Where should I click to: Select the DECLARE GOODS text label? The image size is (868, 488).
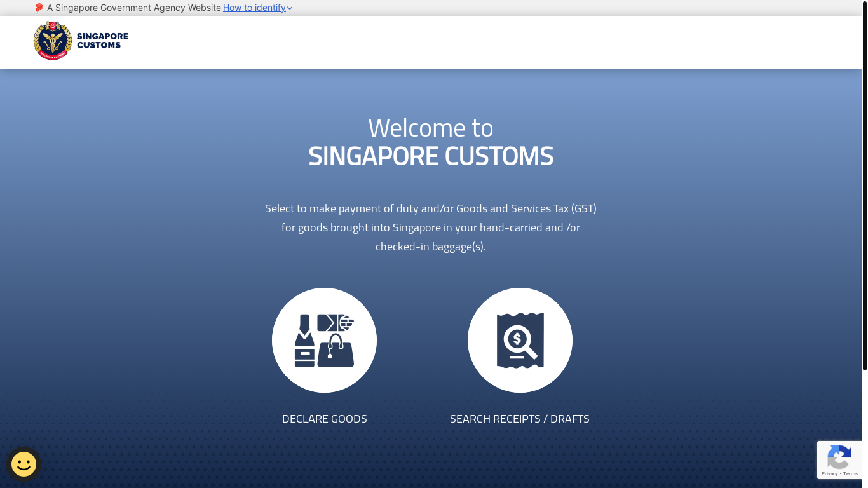324,419
